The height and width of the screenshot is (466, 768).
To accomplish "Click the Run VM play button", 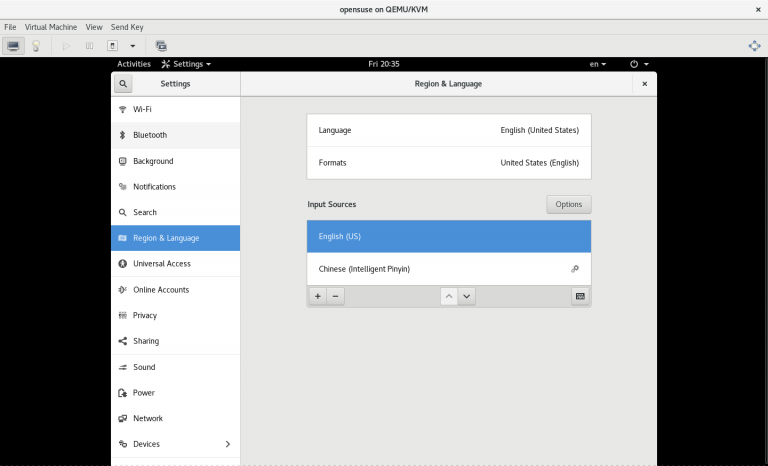I will click(x=66, y=46).
